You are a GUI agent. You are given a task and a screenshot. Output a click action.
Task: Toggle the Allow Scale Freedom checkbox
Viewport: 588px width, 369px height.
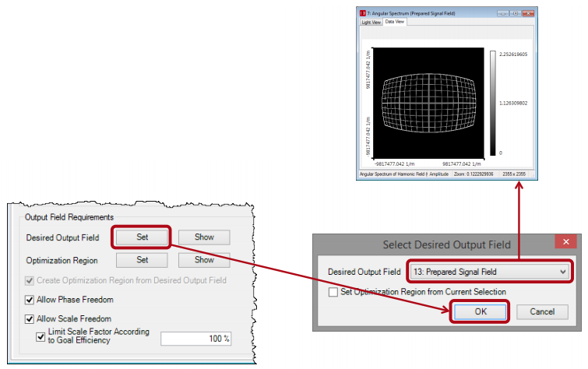coord(30,319)
